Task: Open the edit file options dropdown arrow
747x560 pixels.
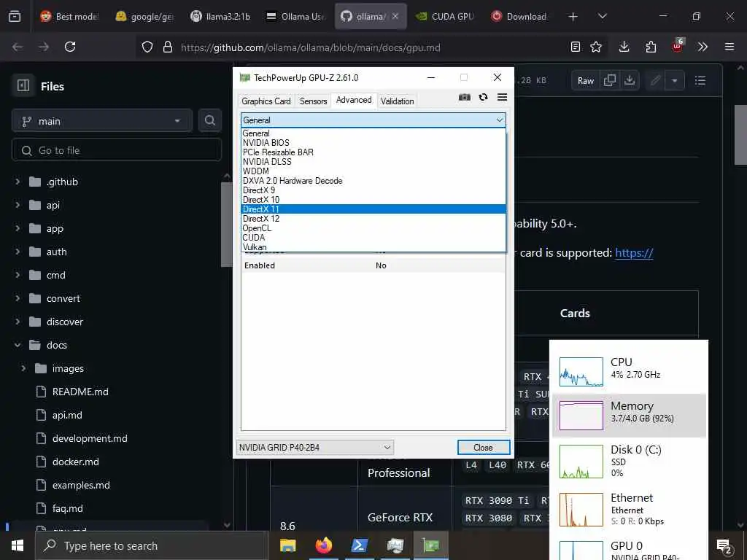Action: tap(674, 80)
